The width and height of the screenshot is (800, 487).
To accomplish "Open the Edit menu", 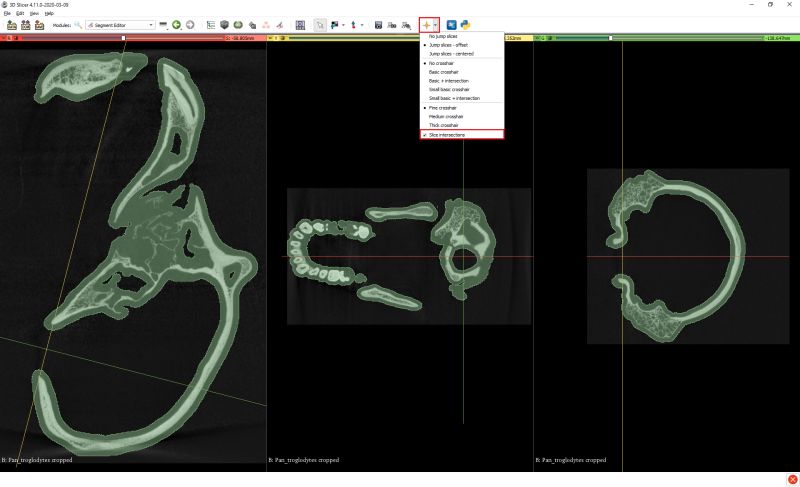I will click(20, 13).
